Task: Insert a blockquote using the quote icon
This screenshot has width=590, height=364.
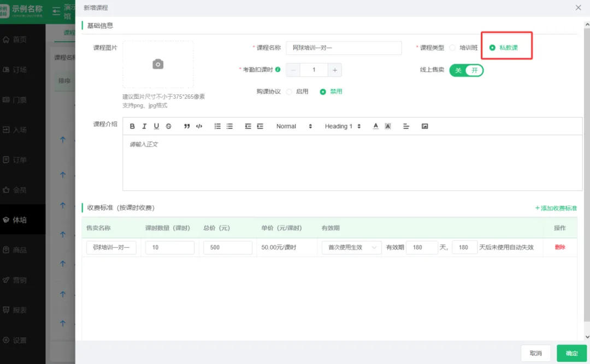Action: (187, 126)
